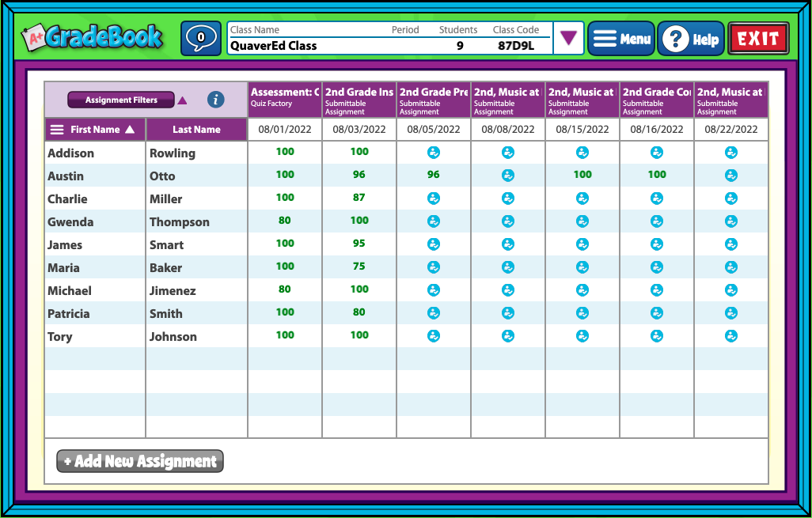Open the 2nd Grade Co assignment header
The image size is (812, 518).
[x=657, y=100]
